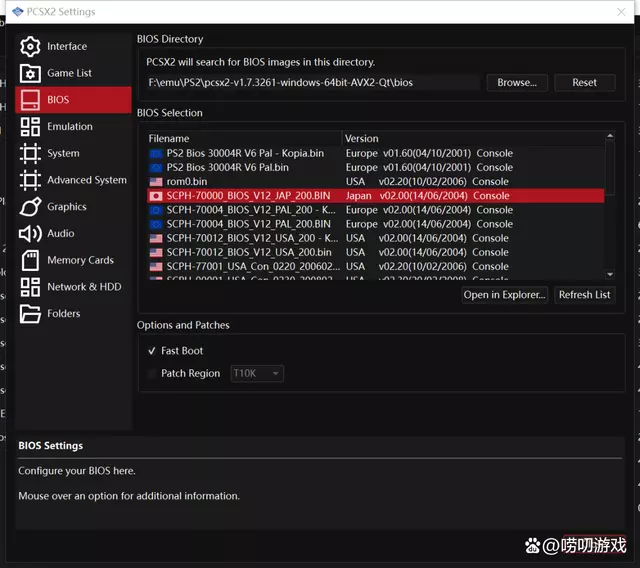
Task: Select SCPH-70012_BIOS_V12_USA_200.bin entry
Action: click(x=376, y=253)
